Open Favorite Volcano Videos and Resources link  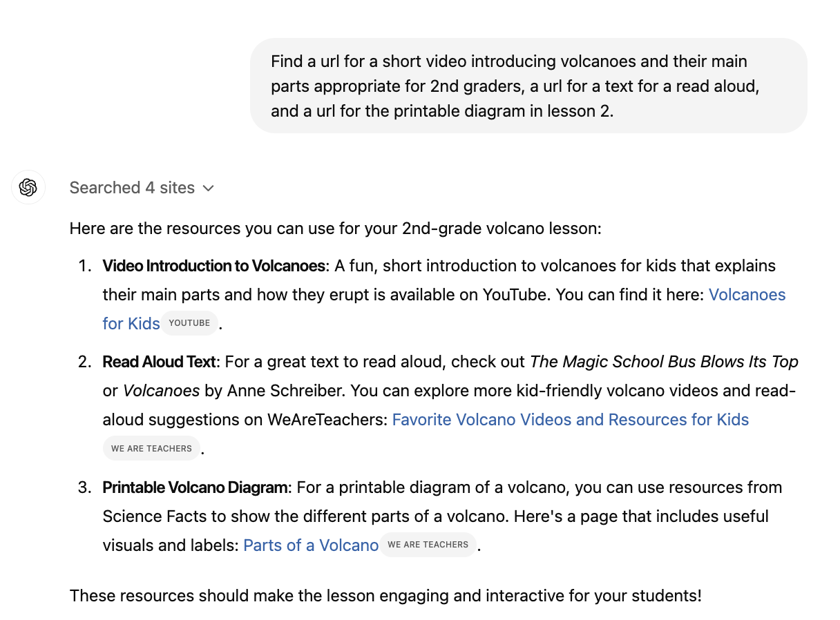tap(570, 420)
